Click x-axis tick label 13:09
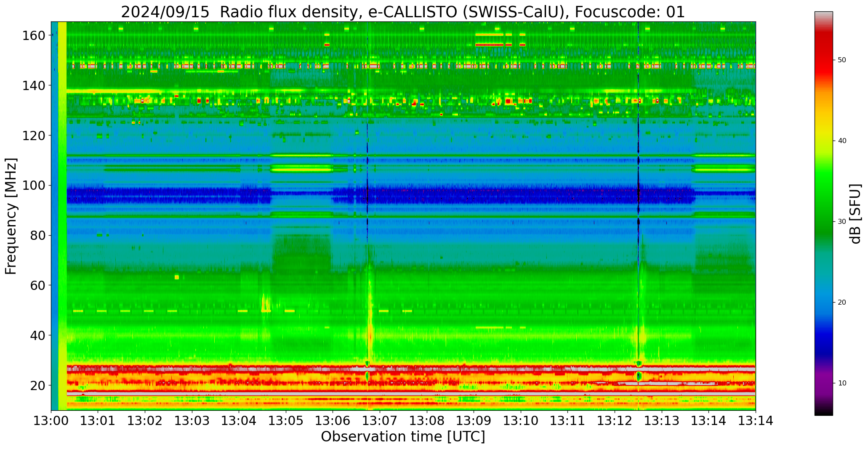The height and width of the screenshot is (449, 868). 474,421
